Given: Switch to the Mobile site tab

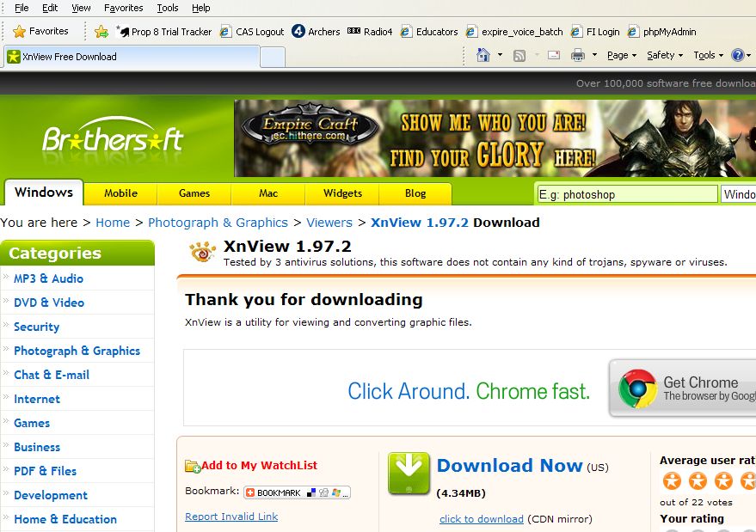Looking at the screenshot, I should [x=120, y=193].
